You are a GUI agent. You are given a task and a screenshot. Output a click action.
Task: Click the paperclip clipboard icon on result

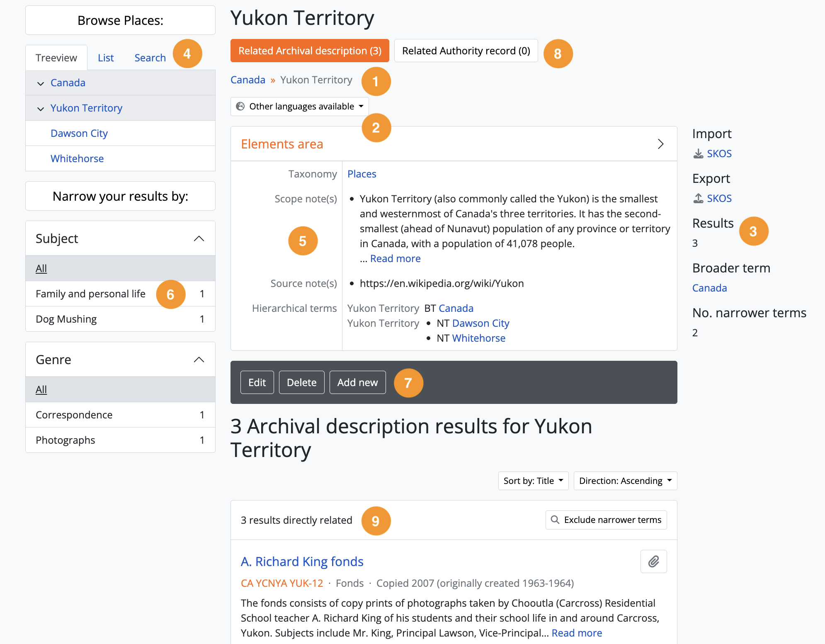(653, 561)
